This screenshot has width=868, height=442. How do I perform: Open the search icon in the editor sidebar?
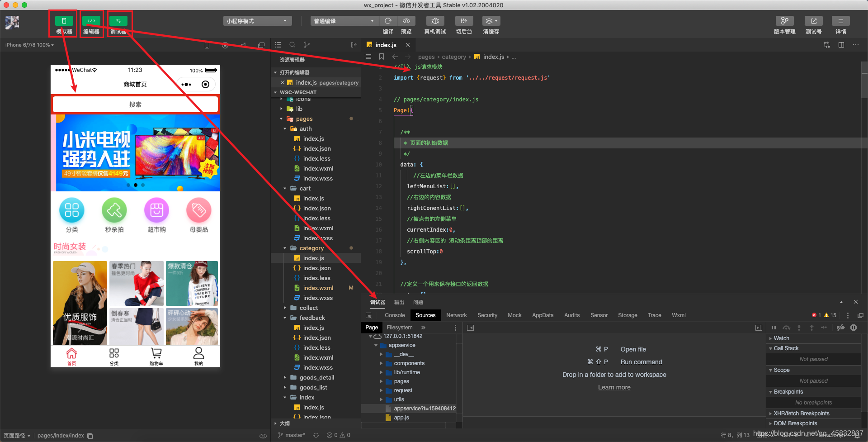coord(292,45)
